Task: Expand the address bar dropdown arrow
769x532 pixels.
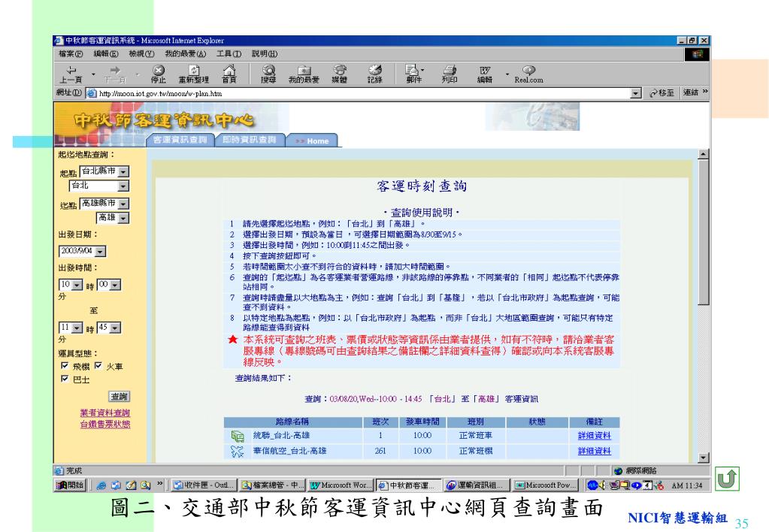Action: 636,93
